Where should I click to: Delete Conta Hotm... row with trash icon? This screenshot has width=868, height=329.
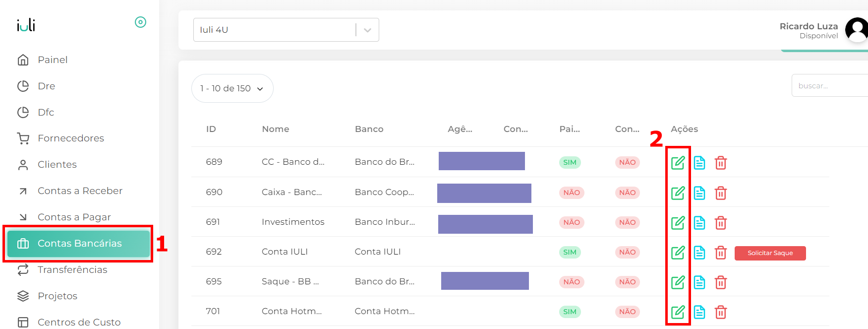tap(721, 312)
